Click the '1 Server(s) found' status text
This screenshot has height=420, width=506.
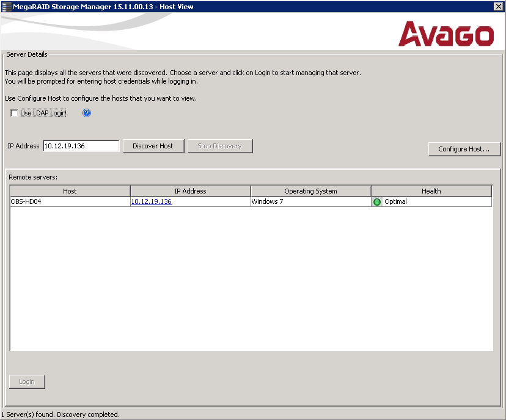pos(60,414)
